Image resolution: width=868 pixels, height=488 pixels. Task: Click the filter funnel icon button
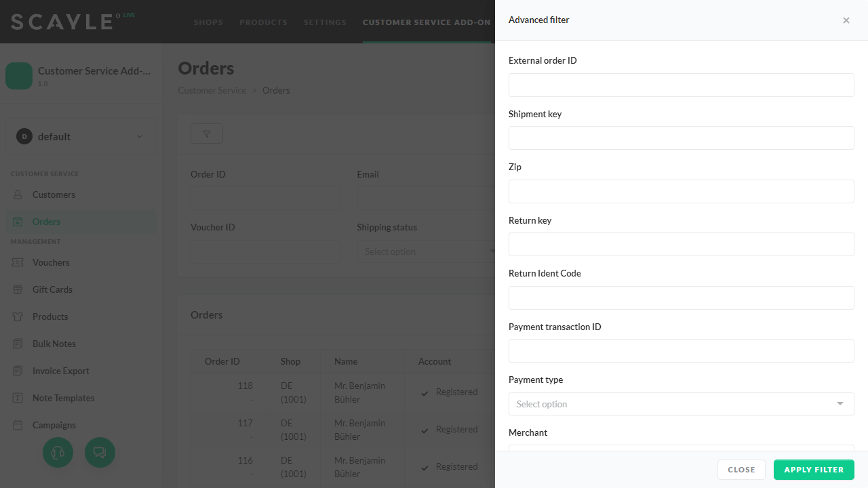tap(207, 134)
